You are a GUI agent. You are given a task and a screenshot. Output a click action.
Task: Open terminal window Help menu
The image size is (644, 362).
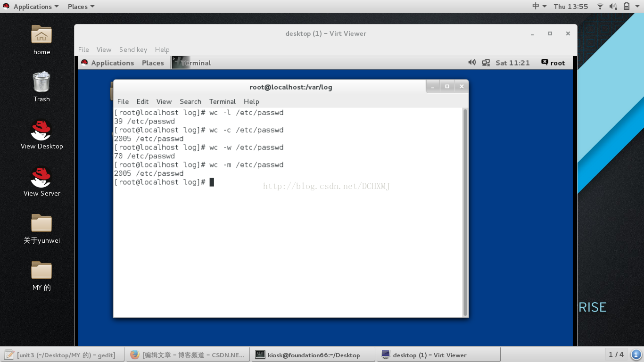tap(251, 101)
